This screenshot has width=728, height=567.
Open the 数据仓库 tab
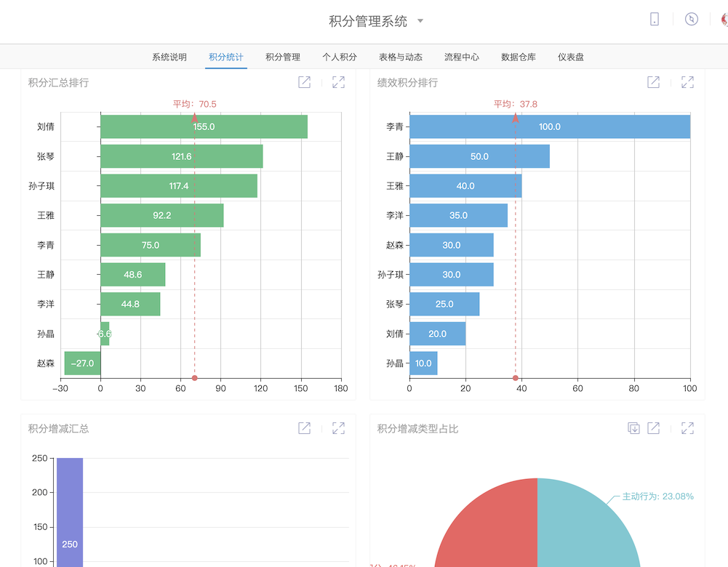click(518, 57)
